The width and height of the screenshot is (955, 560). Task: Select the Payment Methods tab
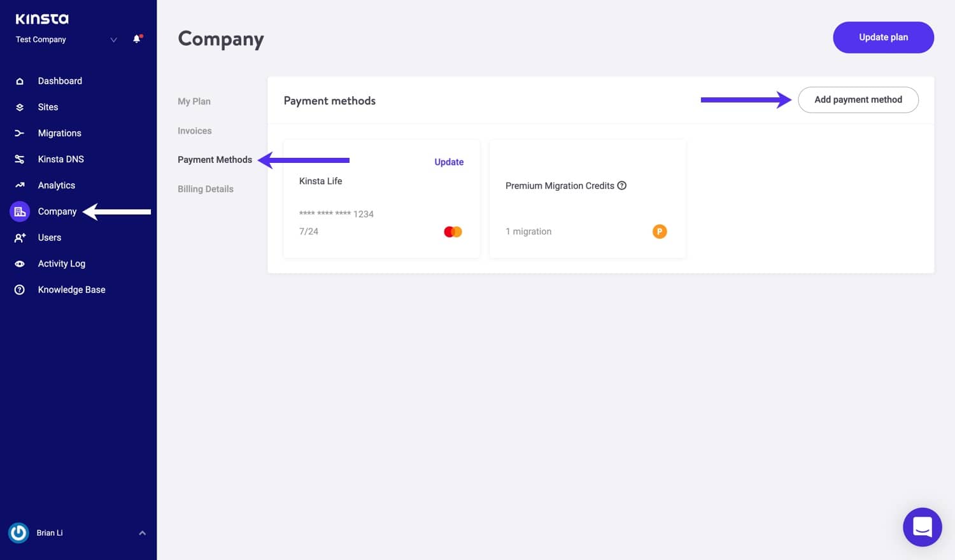pyautogui.click(x=215, y=160)
